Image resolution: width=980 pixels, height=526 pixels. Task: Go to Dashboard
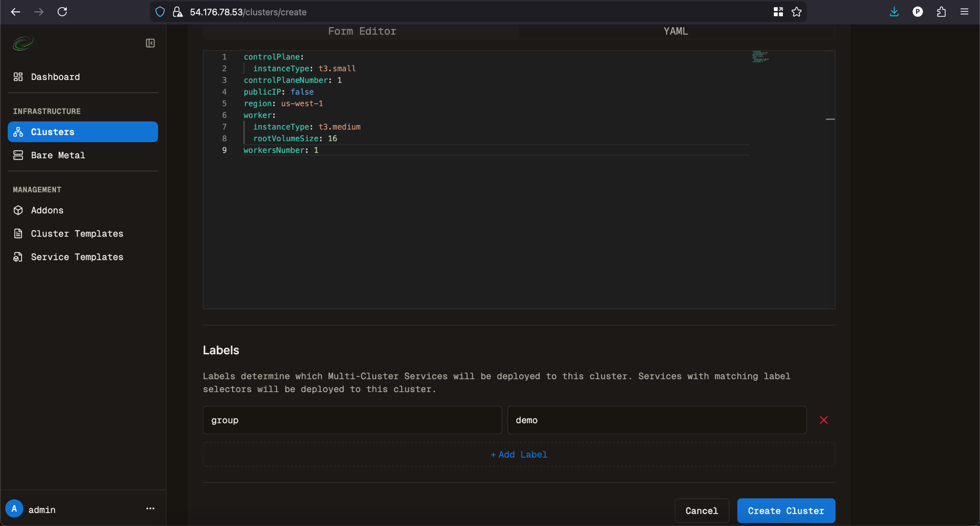point(55,77)
